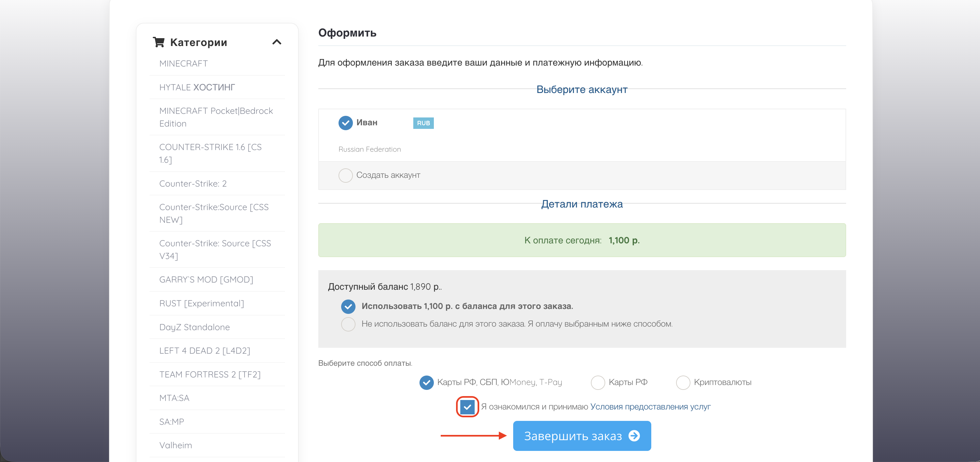The height and width of the screenshot is (462, 980).
Task: Select Карты РФ, СБП, ЮMoney payment method
Action: tap(426, 382)
